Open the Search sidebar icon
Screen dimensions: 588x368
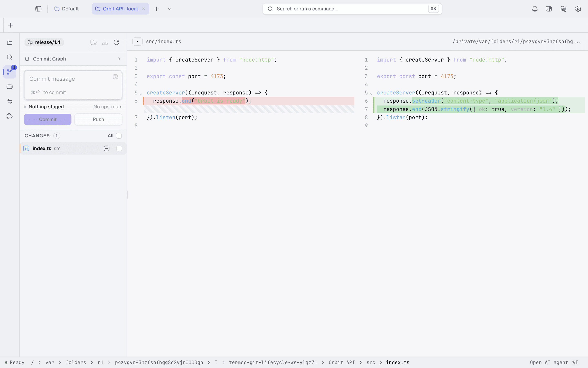click(x=9, y=57)
